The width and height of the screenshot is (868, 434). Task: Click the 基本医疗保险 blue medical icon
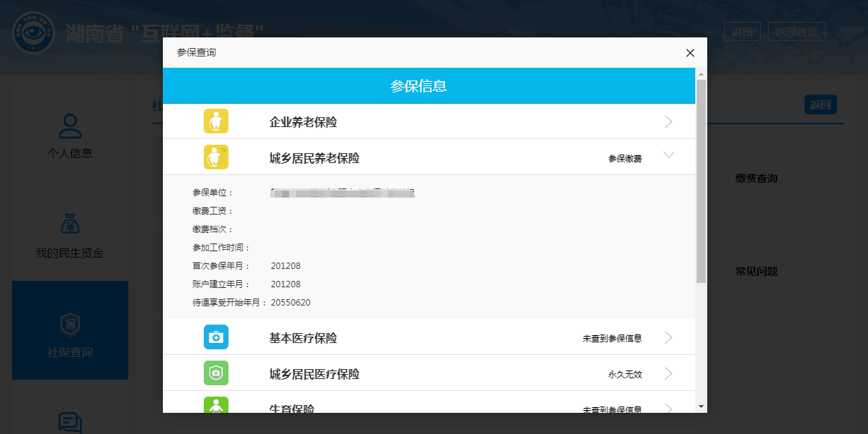[216, 337]
